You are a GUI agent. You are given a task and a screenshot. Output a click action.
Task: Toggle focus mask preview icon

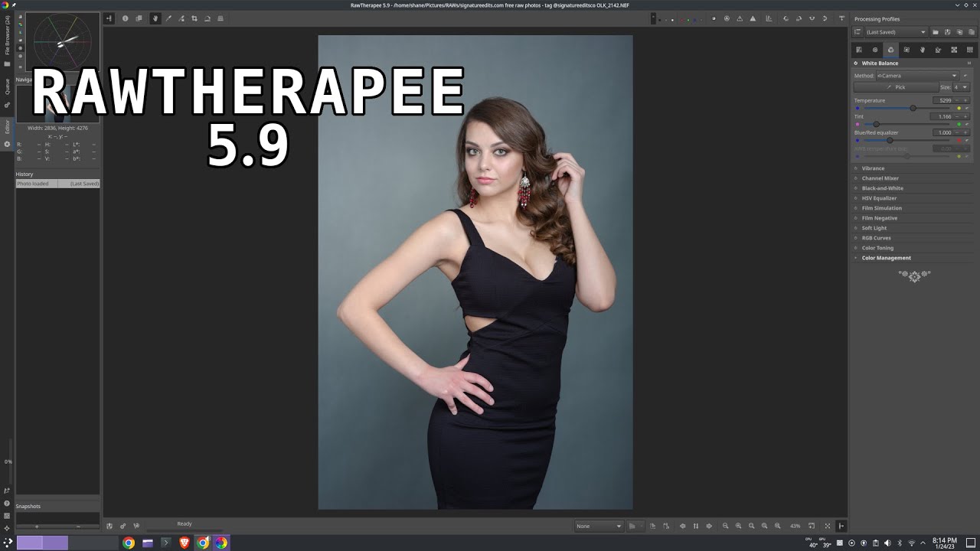pyautogui.click(x=714, y=18)
